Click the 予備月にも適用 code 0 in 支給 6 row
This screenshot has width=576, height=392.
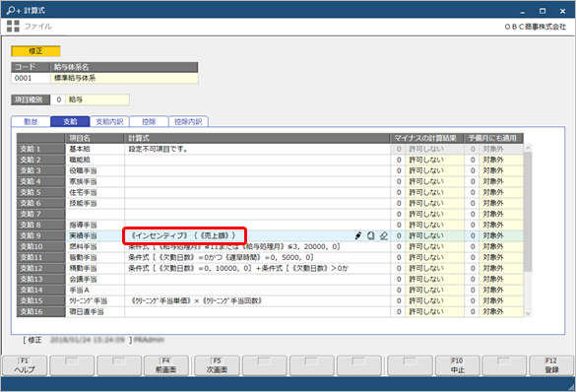click(x=472, y=203)
